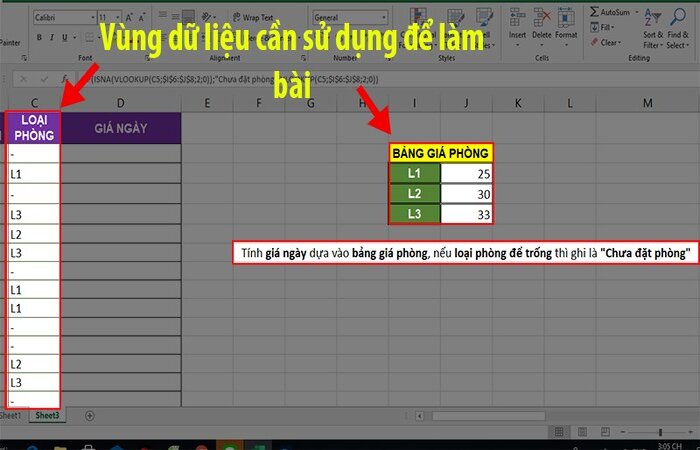Click into the formula bar input
Image resolution: width=700 pixels, height=450 pixels.
click(x=388, y=79)
